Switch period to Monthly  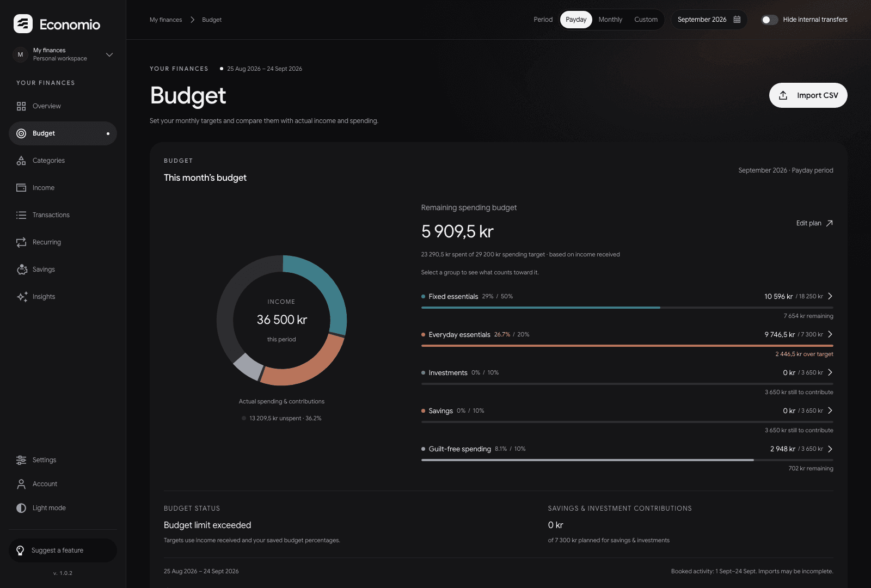[x=610, y=20]
